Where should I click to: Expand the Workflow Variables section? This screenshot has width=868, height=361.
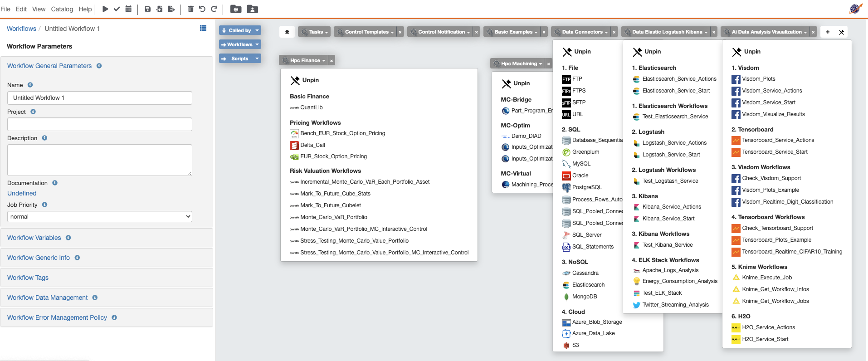click(x=34, y=238)
